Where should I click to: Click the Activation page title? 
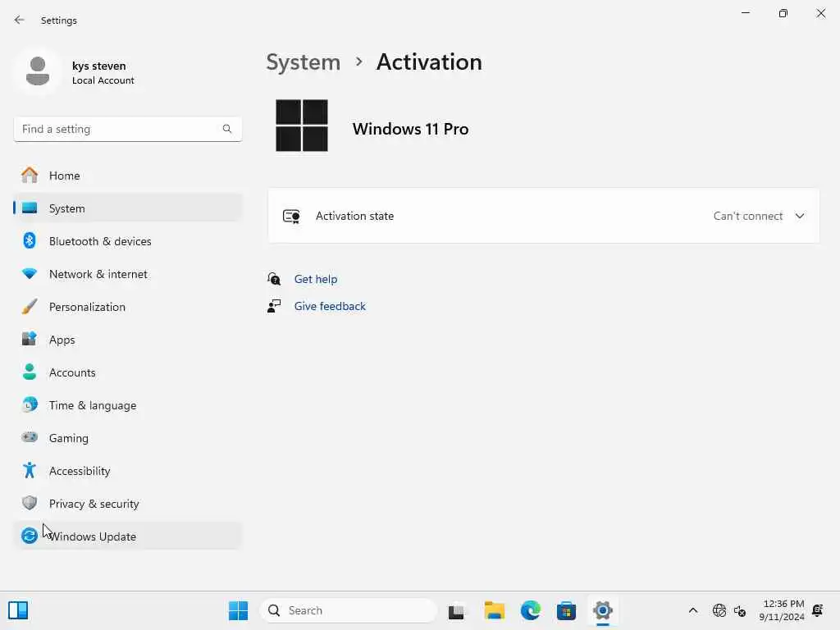(429, 62)
